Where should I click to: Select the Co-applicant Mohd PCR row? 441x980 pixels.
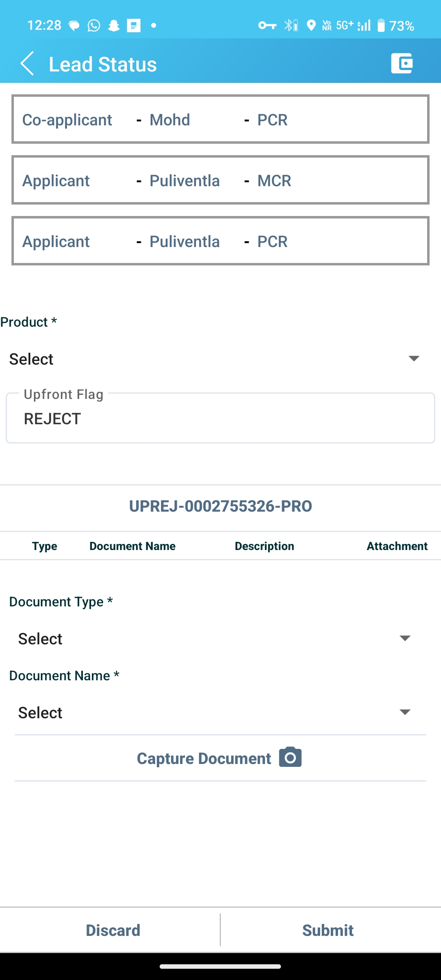pos(220,119)
